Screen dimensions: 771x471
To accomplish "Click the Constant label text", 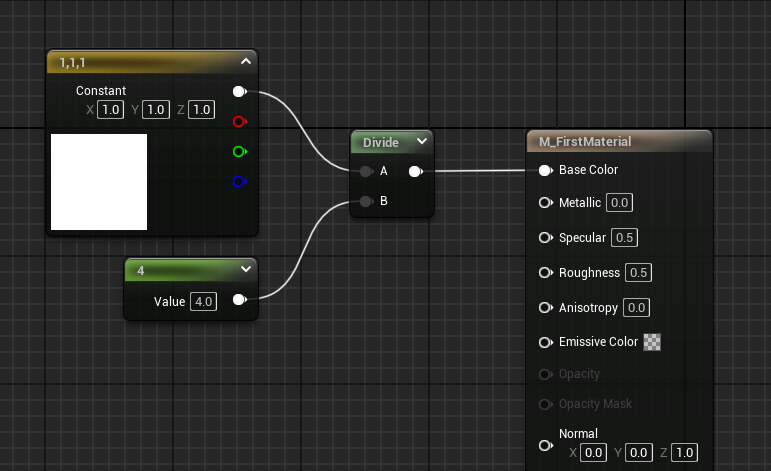I will pyautogui.click(x=101, y=90).
